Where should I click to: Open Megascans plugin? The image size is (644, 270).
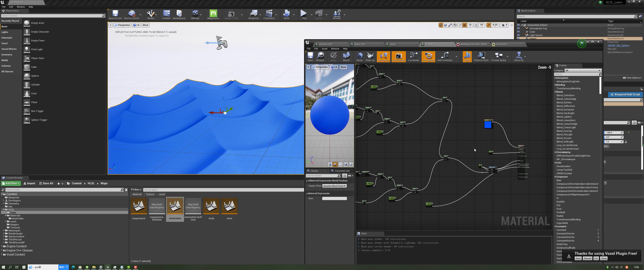click(x=213, y=14)
